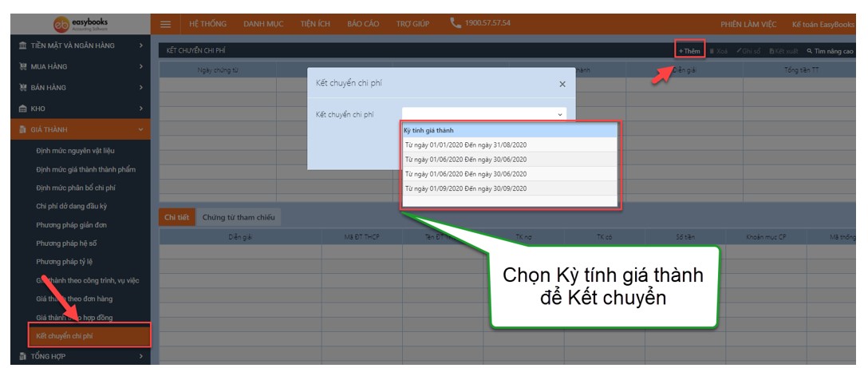Open Phương pháp giản đơn
The width and height of the screenshot is (868, 368).
point(72,225)
